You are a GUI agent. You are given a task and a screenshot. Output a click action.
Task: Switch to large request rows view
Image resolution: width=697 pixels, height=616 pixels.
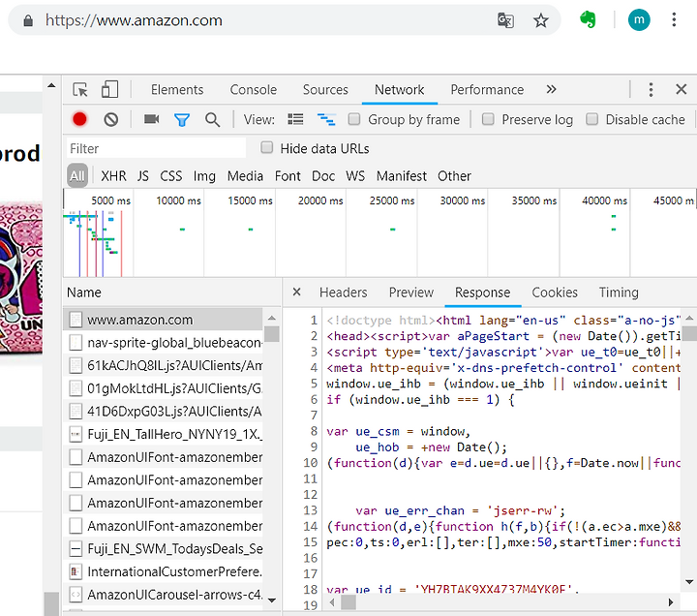[295, 119]
